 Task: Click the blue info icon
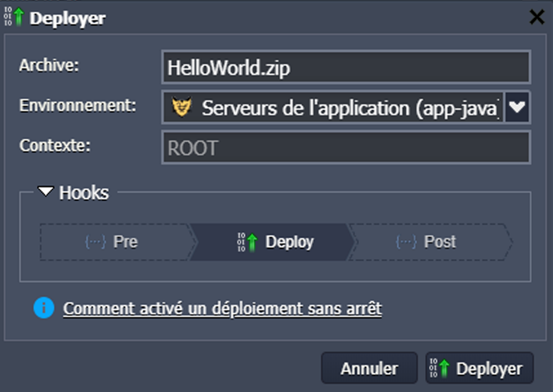[x=44, y=308]
